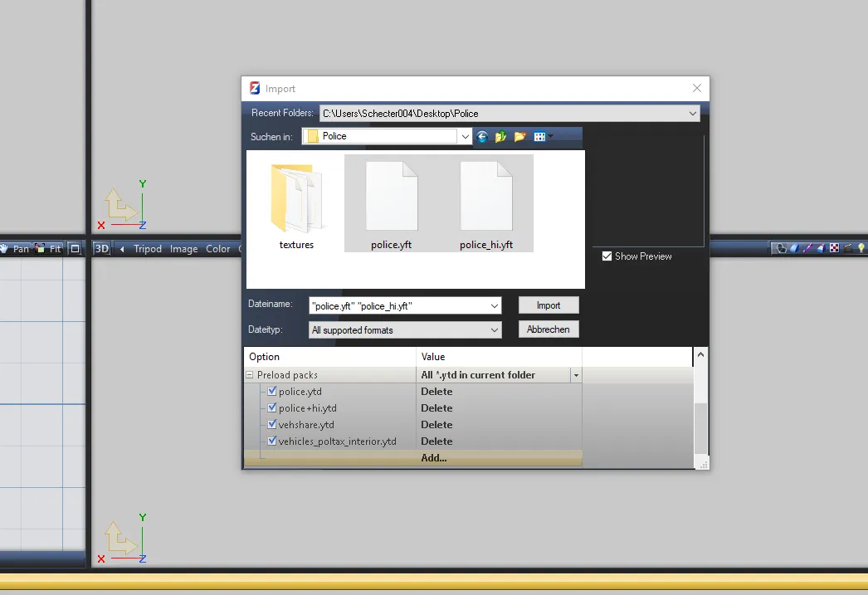Open the Dateityp file format dropdown
Screen dimensions: 868x595
point(495,330)
